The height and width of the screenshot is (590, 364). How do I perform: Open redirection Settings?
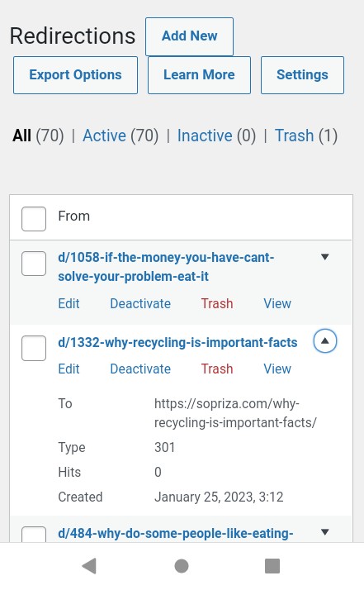tap(302, 75)
